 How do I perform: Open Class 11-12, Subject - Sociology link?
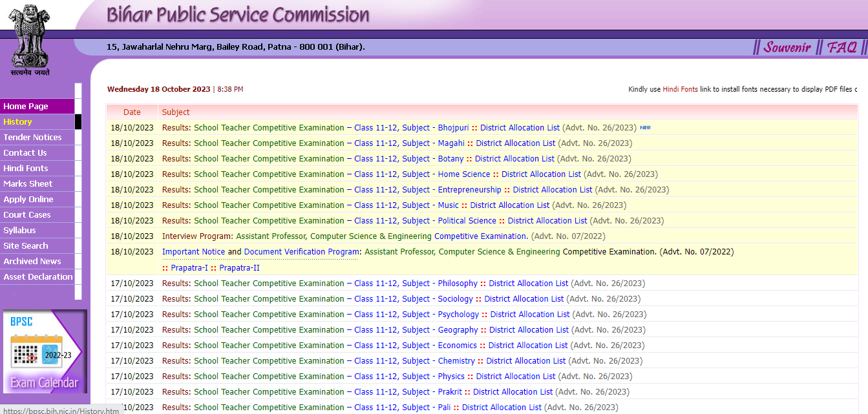click(x=414, y=299)
